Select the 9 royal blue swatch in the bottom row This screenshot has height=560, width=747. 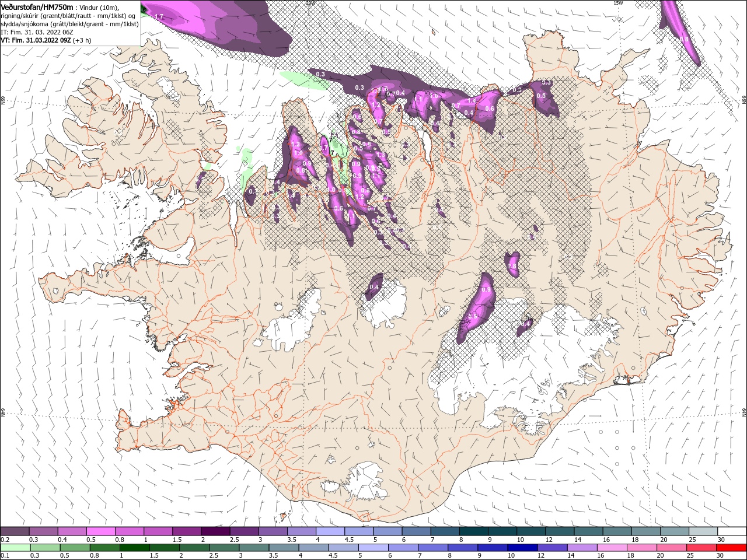click(x=491, y=548)
